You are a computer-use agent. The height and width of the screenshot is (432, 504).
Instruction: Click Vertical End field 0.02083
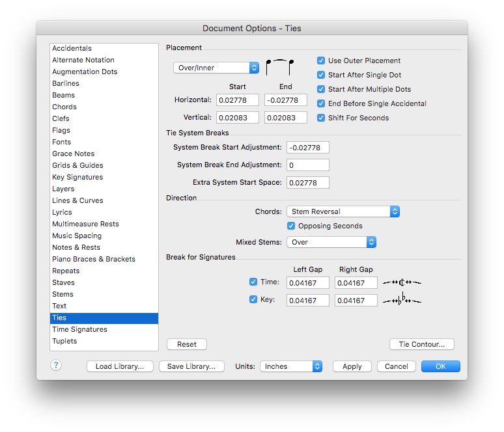pyautogui.click(x=286, y=118)
